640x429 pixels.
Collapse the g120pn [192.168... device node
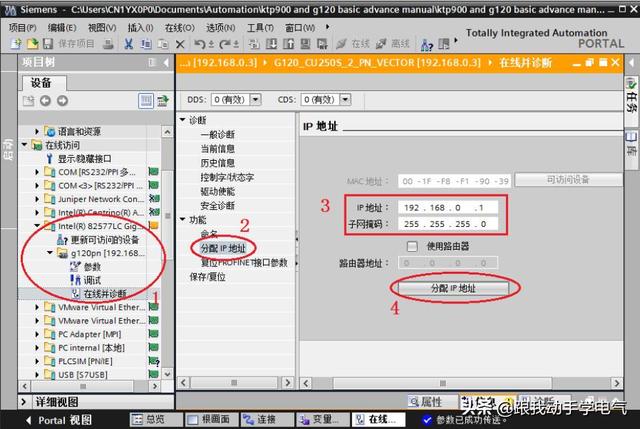pyautogui.click(x=50, y=253)
